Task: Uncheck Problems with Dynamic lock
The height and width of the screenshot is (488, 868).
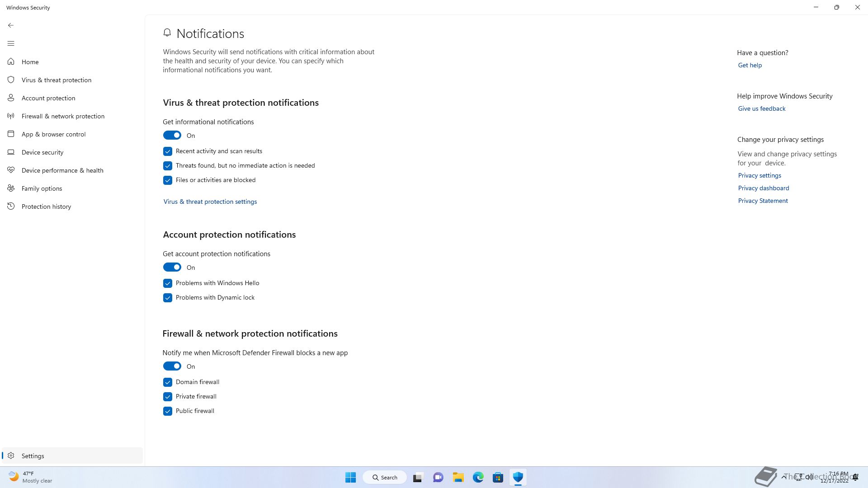Action: (x=168, y=297)
